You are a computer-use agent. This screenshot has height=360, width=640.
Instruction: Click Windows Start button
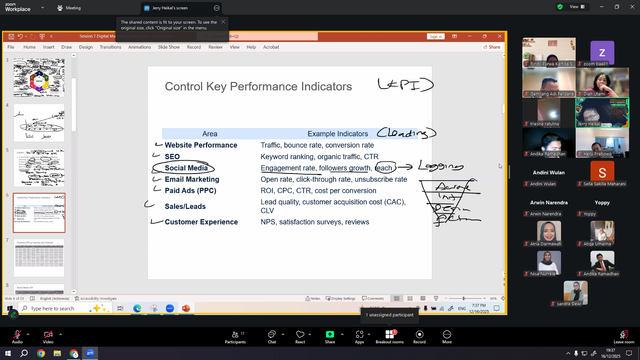click(x=8, y=353)
